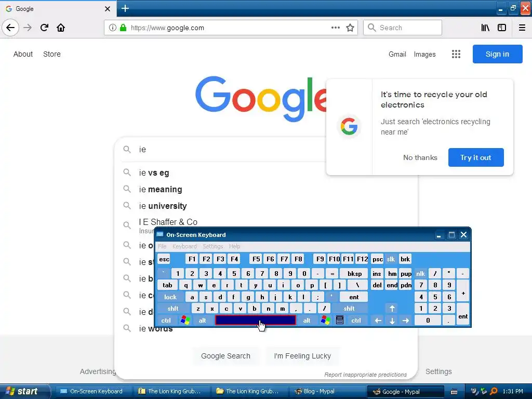Open the Gmail link
Screen dimensions: 532x399
pyautogui.click(x=397, y=54)
